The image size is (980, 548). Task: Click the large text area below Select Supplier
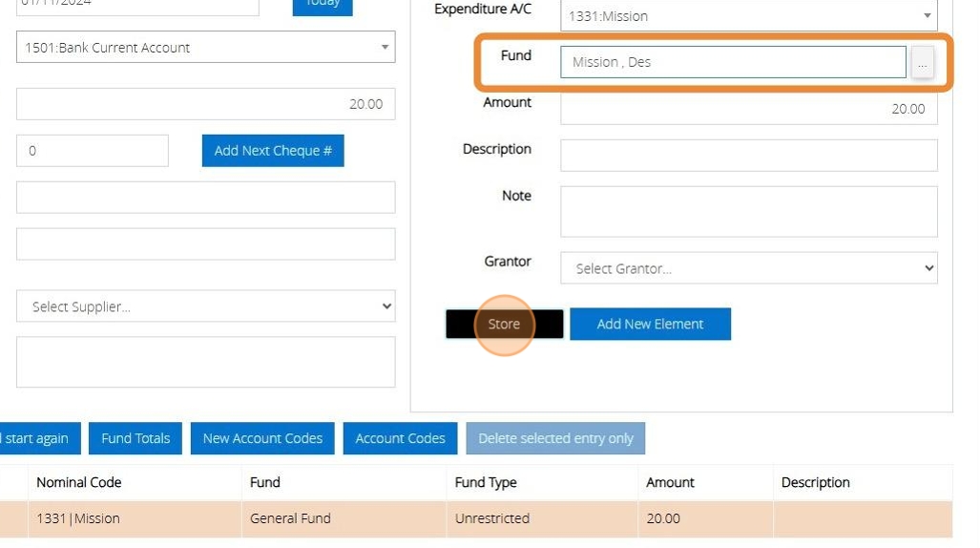205,362
